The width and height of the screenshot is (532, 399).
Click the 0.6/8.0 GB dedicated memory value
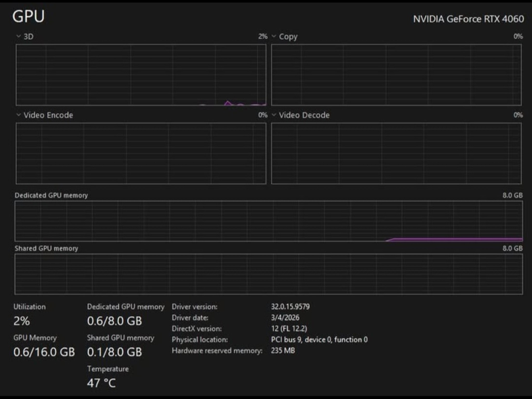(x=115, y=321)
